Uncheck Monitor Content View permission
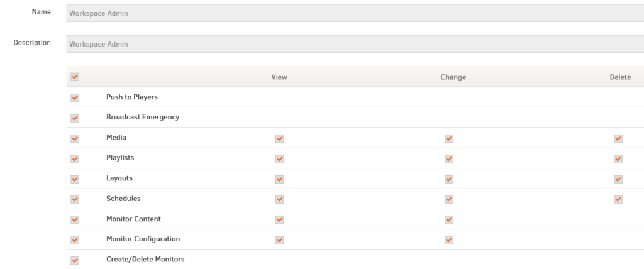Viewport: 644px width, 269px height. click(280, 220)
